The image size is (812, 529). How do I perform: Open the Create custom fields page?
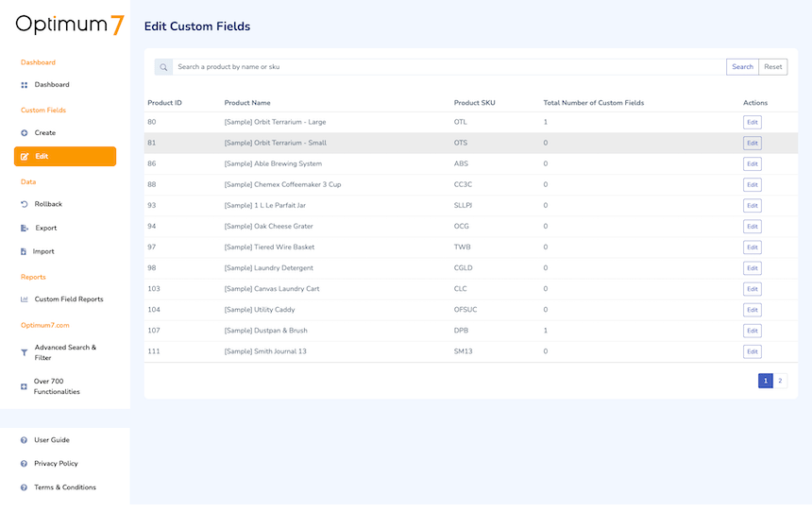(45, 133)
